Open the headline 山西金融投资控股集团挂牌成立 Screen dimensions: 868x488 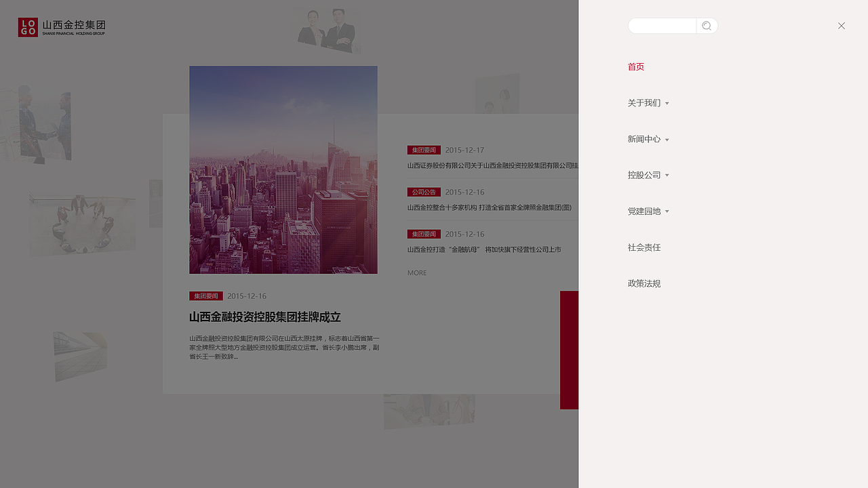pos(265,317)
